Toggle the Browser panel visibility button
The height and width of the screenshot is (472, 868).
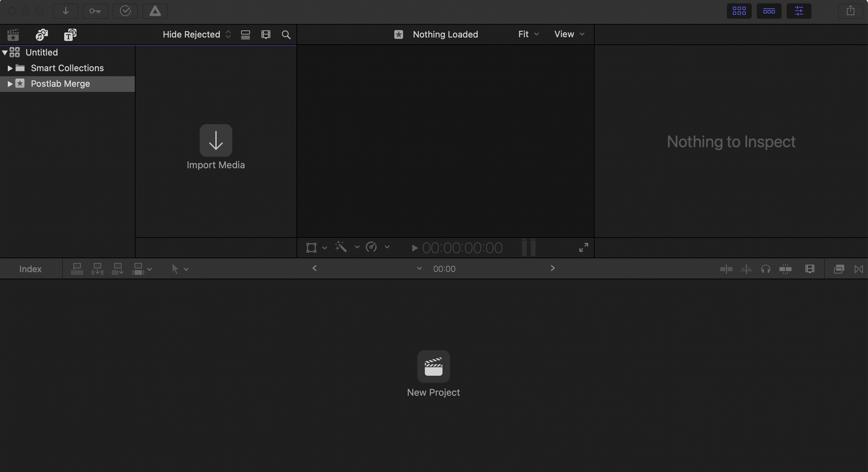point(739,11)
